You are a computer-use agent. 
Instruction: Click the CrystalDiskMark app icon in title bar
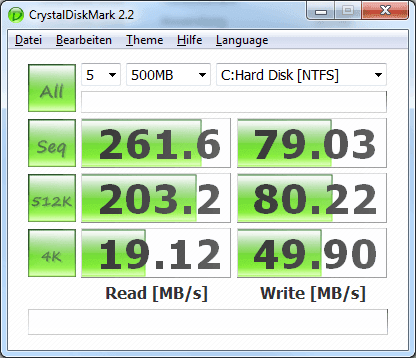16,15
